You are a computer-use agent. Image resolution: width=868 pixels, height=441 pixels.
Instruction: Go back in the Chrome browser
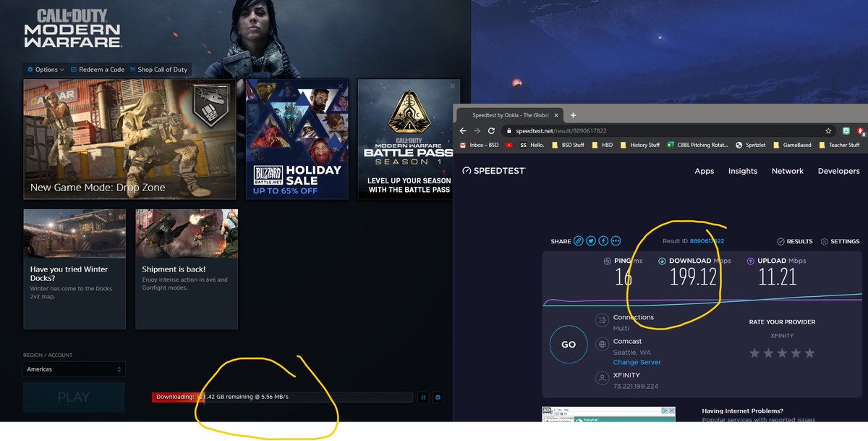pos(464,131)
